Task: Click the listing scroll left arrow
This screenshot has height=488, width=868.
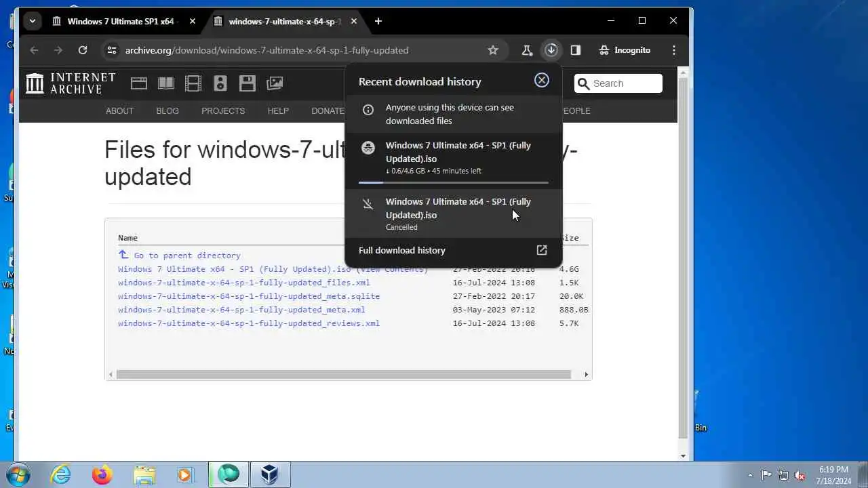Action: (111, 374)
